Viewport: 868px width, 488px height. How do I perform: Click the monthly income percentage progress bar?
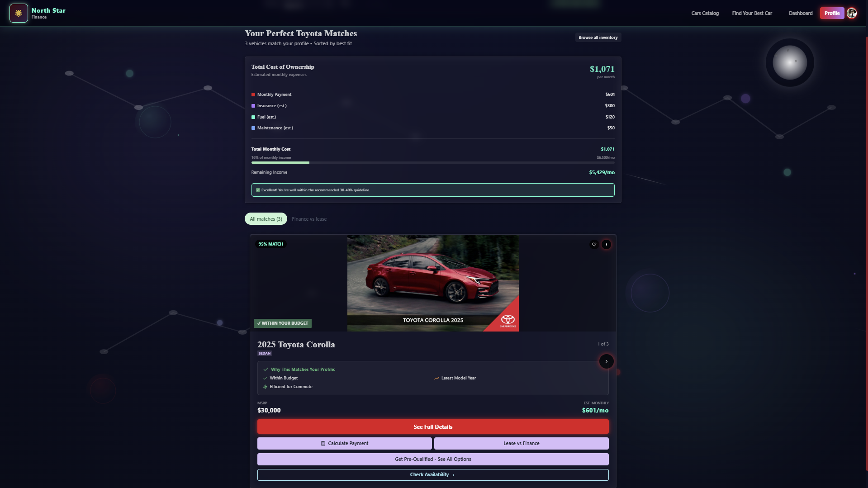pos(433,162)
